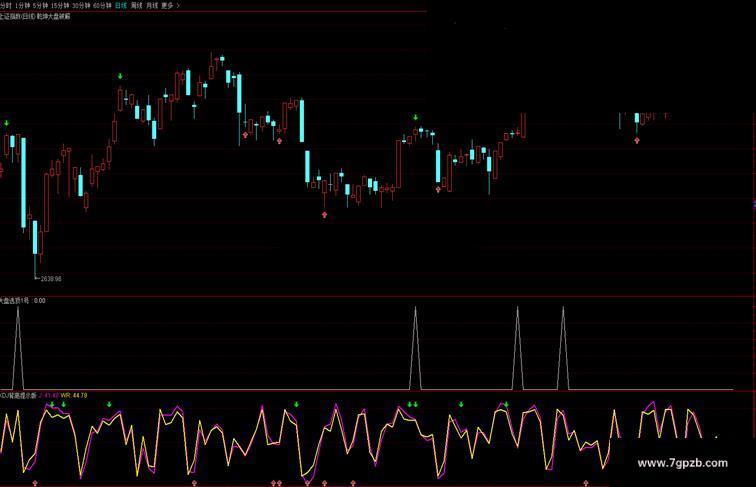Open the www.7gpzb.com link

(683, 463)
